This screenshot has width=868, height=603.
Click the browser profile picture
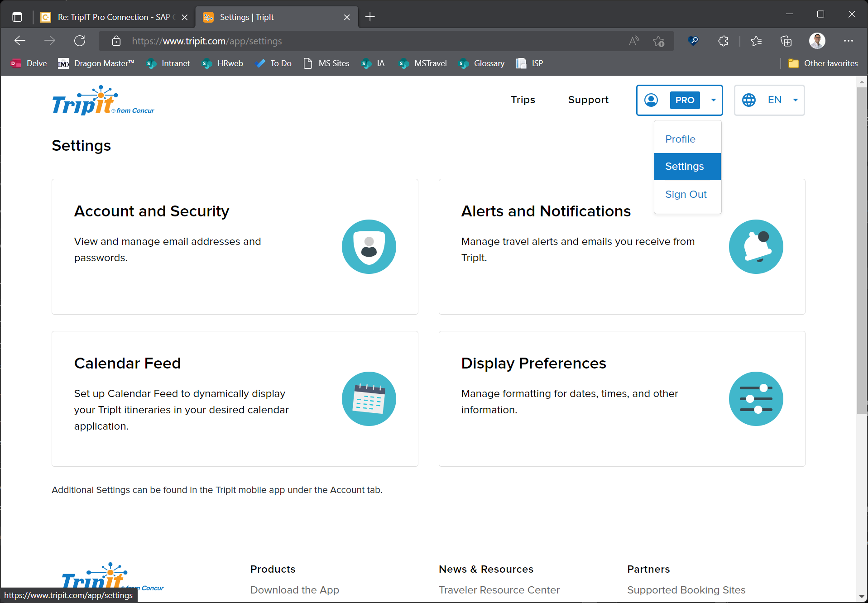pos(817,41)
